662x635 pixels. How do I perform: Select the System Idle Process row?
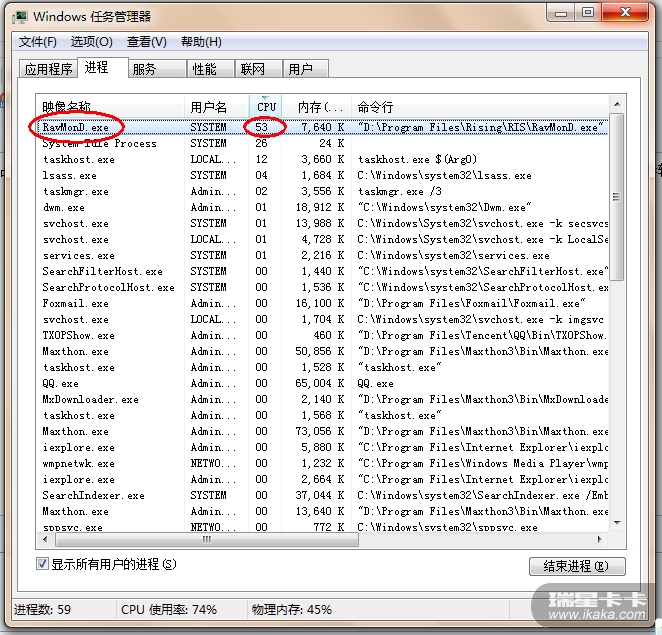323,143
